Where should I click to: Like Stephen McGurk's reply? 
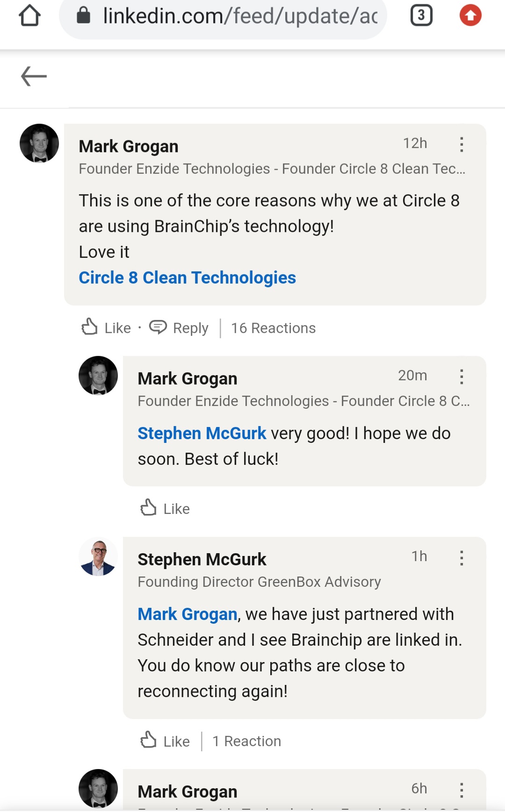[x=165, y=741]
